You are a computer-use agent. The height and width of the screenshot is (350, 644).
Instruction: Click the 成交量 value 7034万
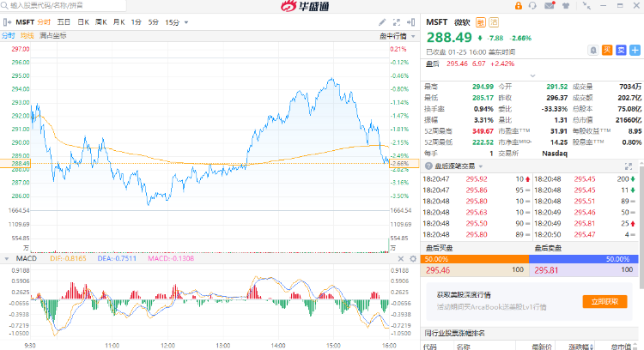(630, 87)
